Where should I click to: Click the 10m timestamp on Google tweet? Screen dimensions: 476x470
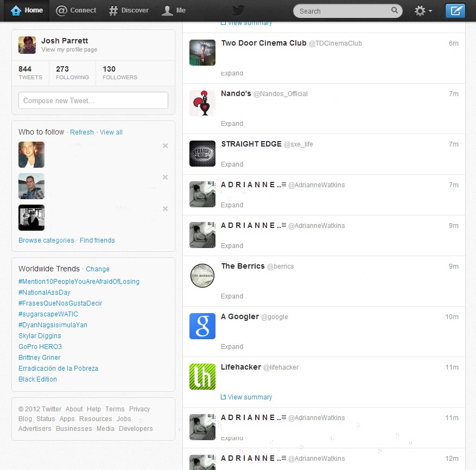(x=452, y=316)
